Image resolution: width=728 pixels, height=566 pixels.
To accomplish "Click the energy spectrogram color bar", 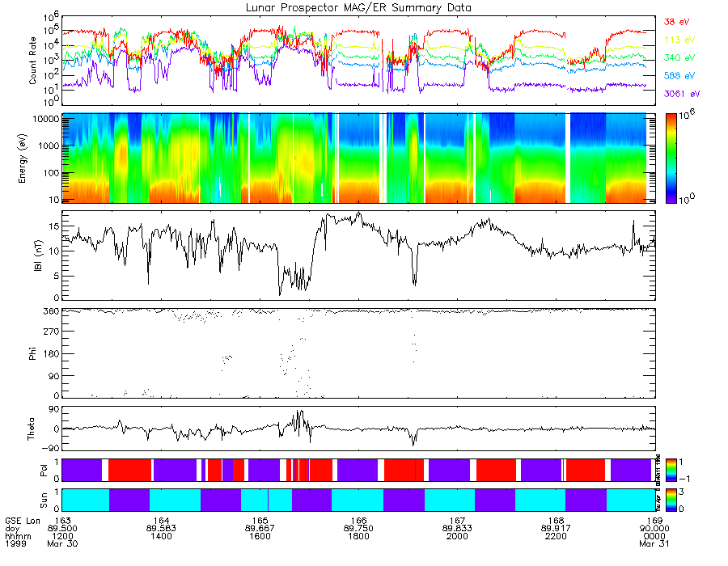I will [x=671, y=158].
